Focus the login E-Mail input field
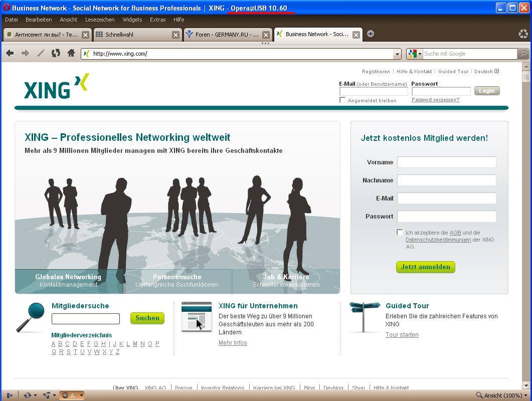 (374, 91)
